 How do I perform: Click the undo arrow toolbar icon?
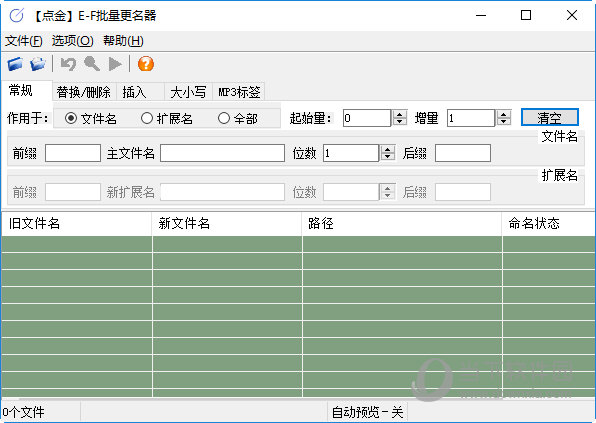[x=68, y=64]
